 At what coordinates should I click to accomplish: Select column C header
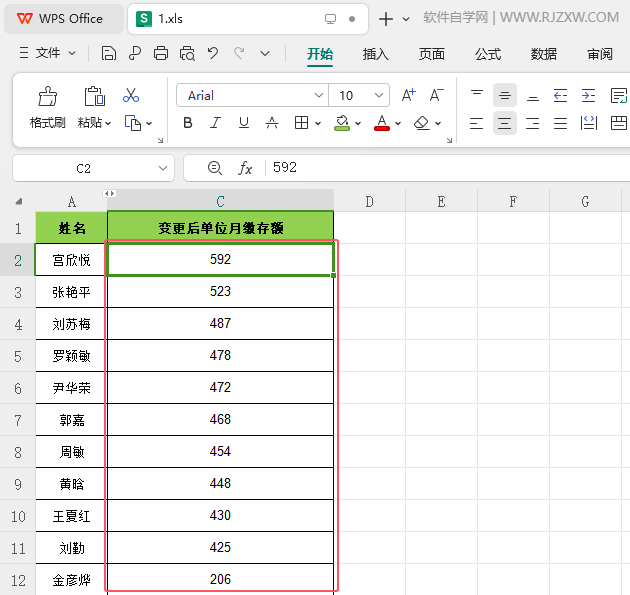coord(220,201)
